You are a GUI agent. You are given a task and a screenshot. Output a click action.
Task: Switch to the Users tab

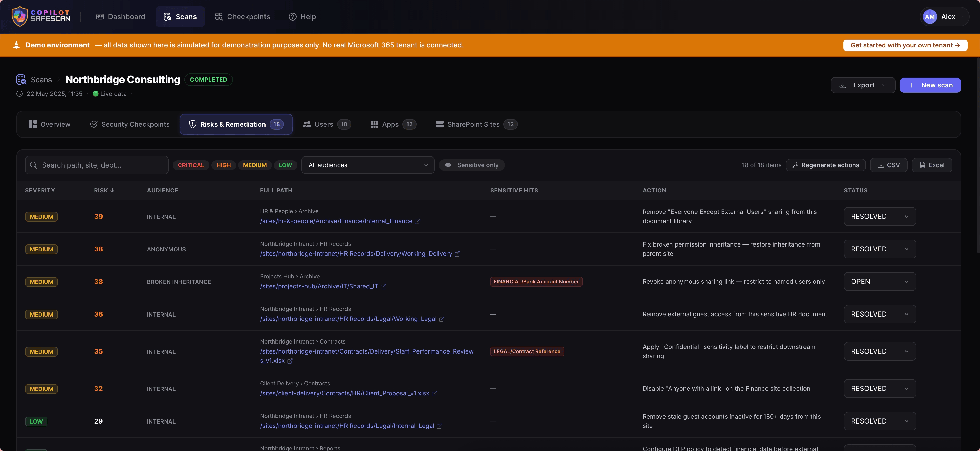(x=327, y=125)
